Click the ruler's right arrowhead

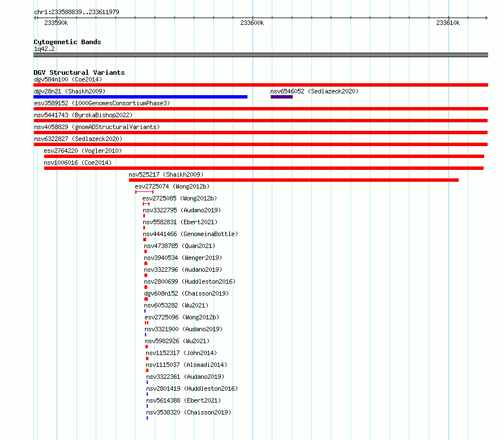[x=486, y=18]
